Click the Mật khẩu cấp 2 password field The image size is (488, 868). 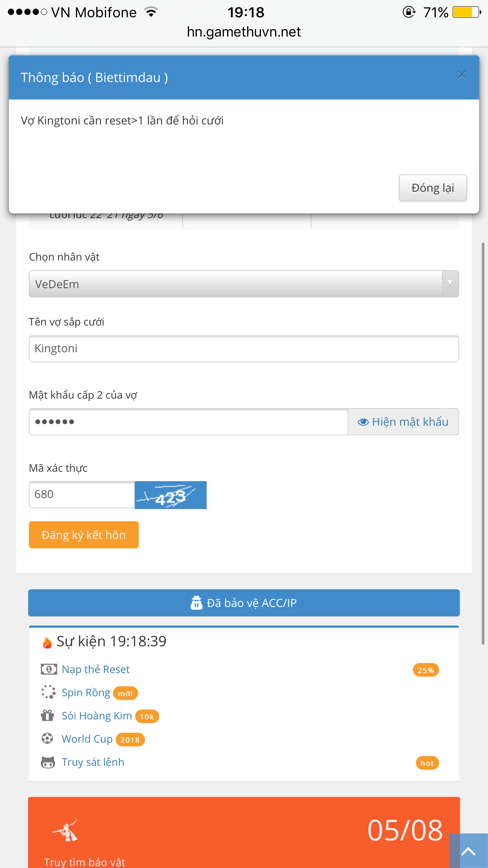coord(189,422)
